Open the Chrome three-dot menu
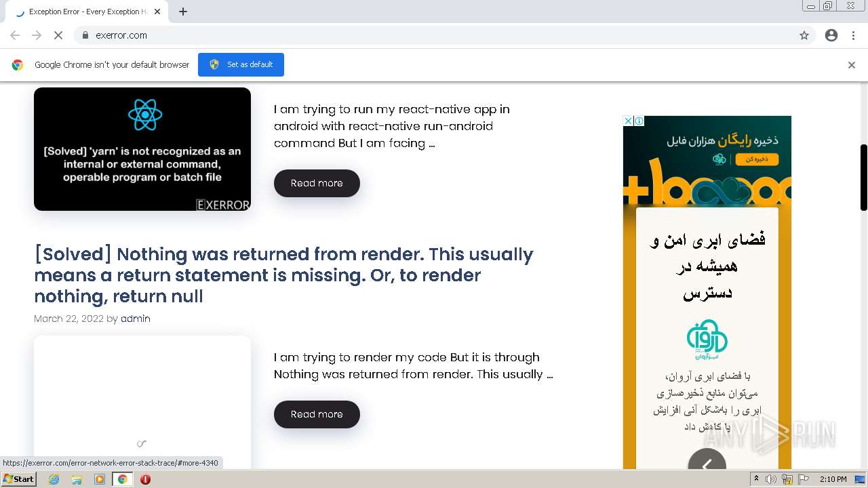This screenshot has height=488, width=868. [x=853, y=35]
